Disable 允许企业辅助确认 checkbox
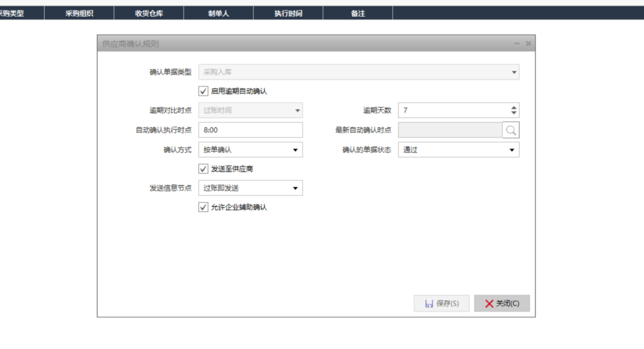Screen dimensions: 644x349 click(203, 207)
